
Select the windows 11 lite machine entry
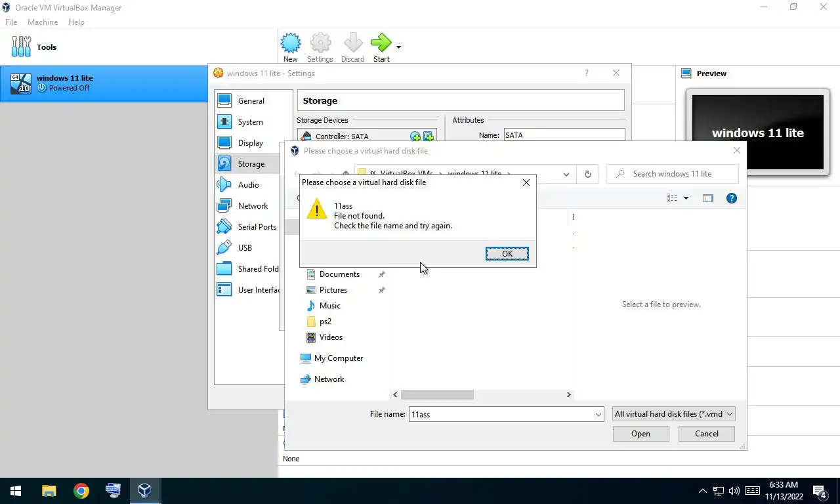(x=105, y=83)
